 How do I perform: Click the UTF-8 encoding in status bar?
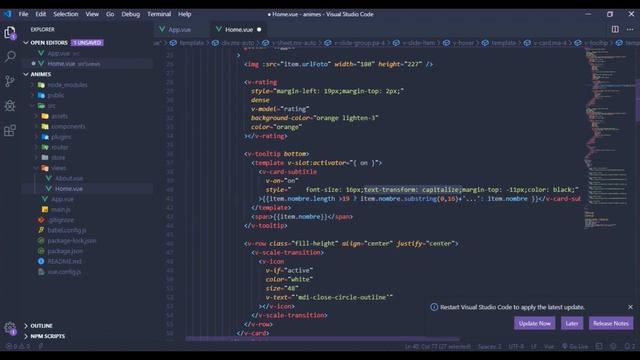(x=516, y=347)
